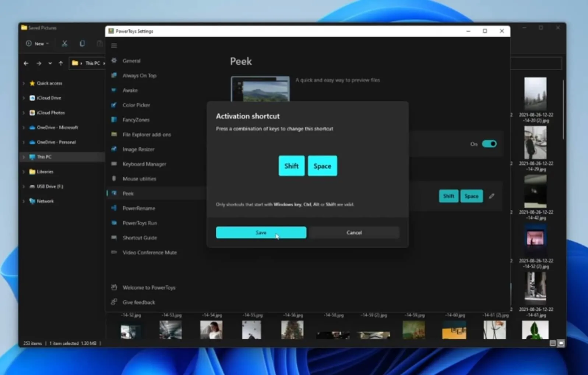Select USB Drive (F:) in sidebar

(x=50, y=186)
